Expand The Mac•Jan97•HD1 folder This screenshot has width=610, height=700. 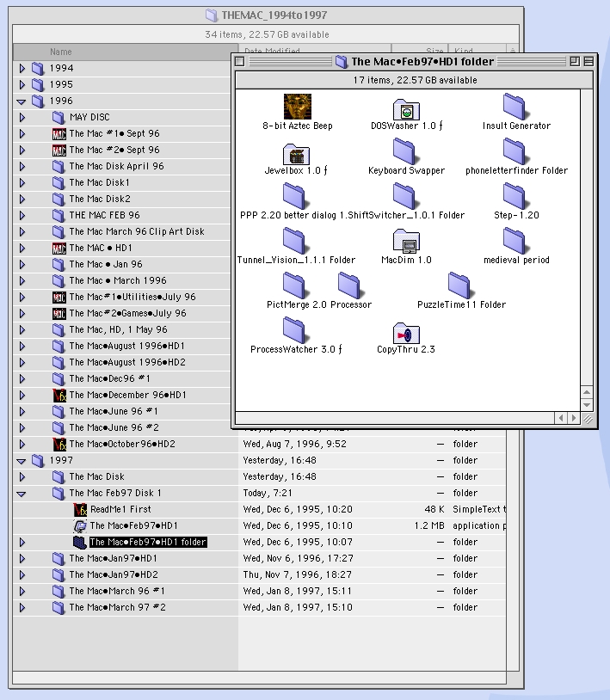coord(22,558)
